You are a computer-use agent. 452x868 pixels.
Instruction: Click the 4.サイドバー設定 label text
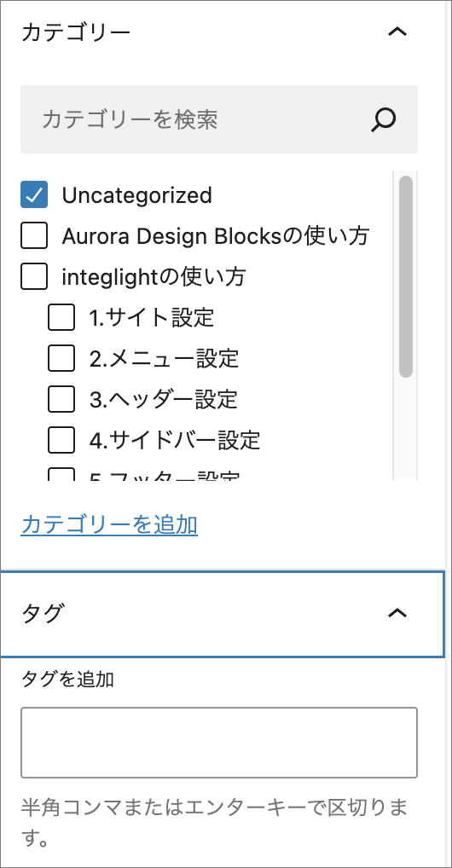pos(175,439)
